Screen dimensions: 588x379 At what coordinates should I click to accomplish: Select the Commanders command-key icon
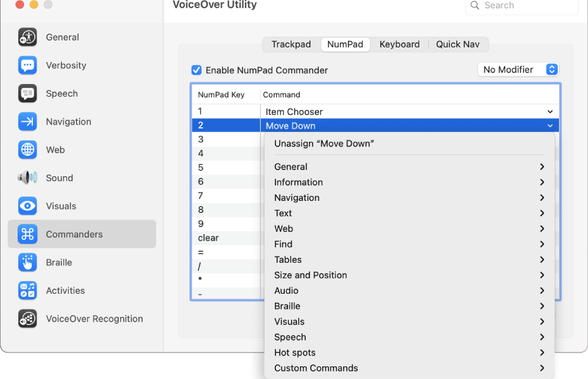point(27,234)
